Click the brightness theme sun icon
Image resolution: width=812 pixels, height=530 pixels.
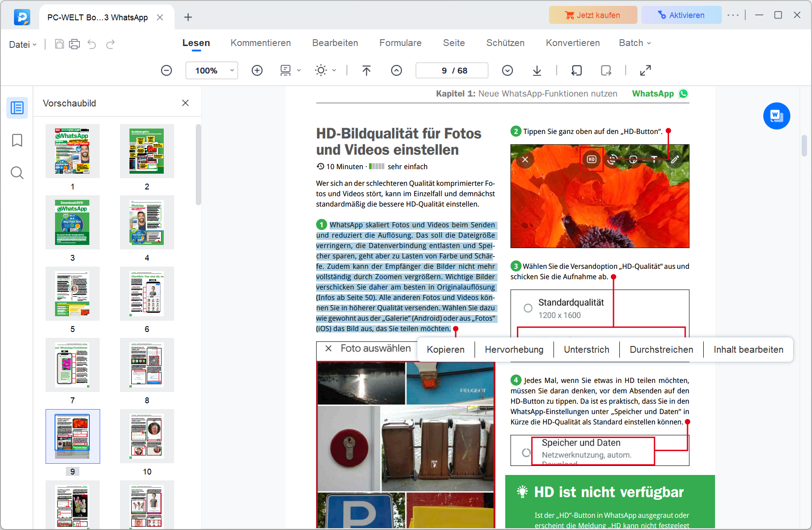click(321, 70)
